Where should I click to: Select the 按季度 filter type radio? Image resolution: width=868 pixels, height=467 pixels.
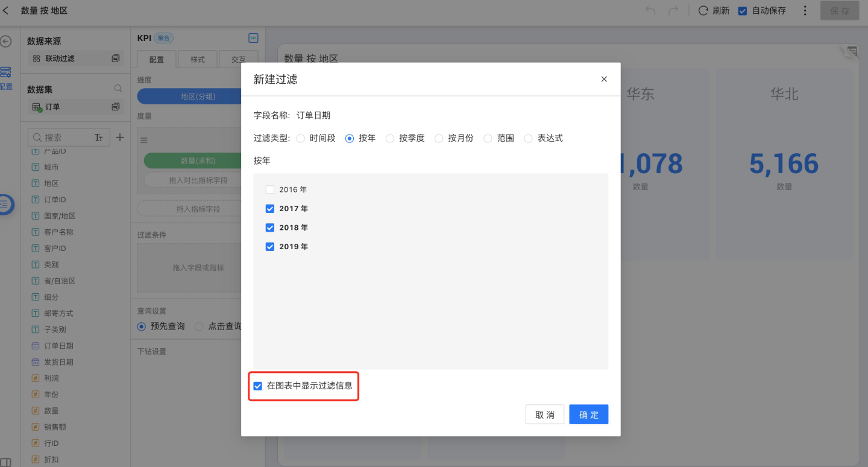click(x=389, y=138)
